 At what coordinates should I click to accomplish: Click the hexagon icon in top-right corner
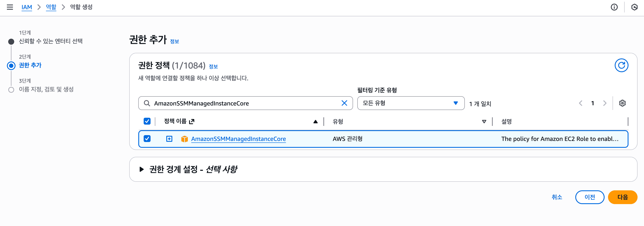(x=634, y=7)
